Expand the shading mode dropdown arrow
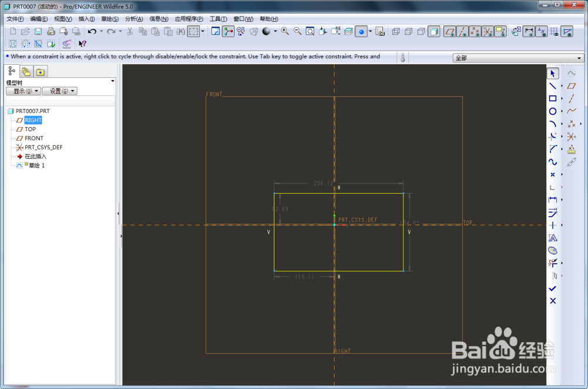 coord(275,32)
